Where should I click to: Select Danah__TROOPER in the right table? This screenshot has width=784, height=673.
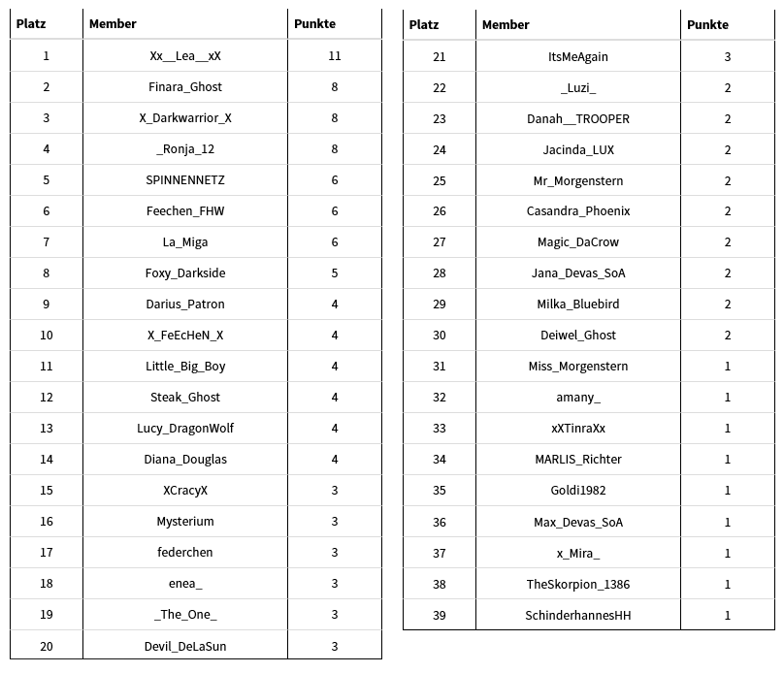click(x=578, y=119)
